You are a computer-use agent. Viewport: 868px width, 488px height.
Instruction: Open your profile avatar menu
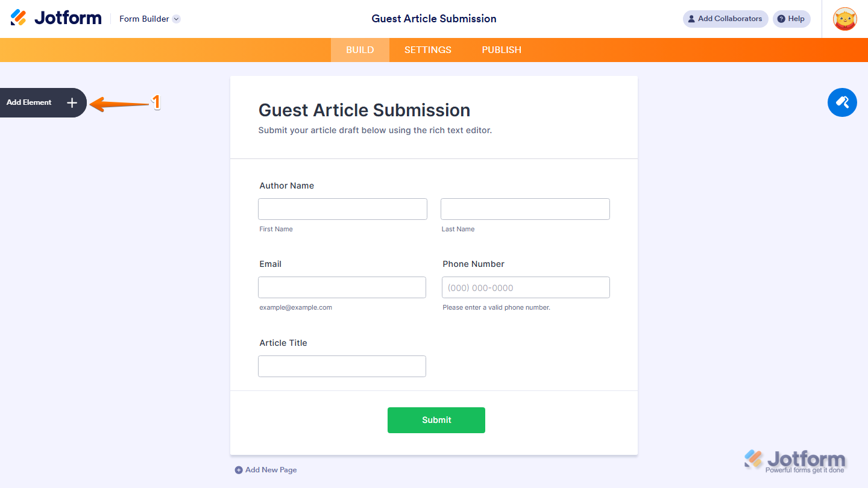coord(845,19)
